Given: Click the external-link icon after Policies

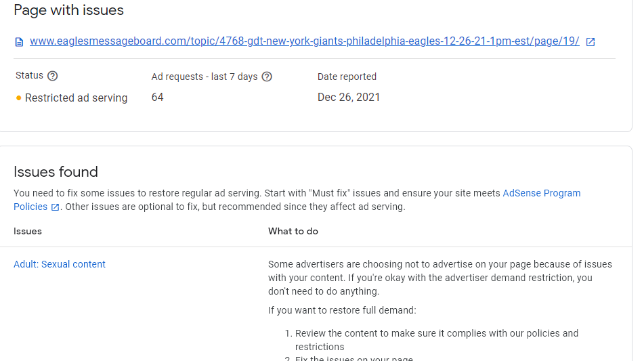Looking at the screenshot, I should click(56, 207).
